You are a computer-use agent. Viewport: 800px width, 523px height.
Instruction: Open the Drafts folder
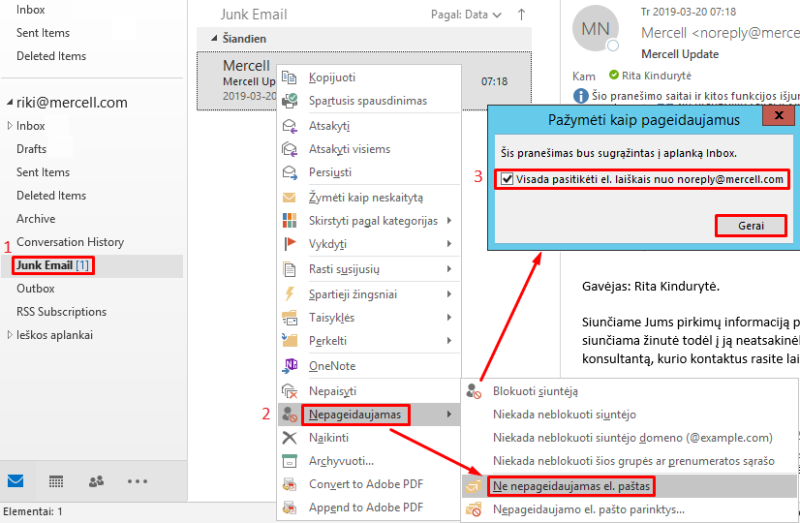32,149
